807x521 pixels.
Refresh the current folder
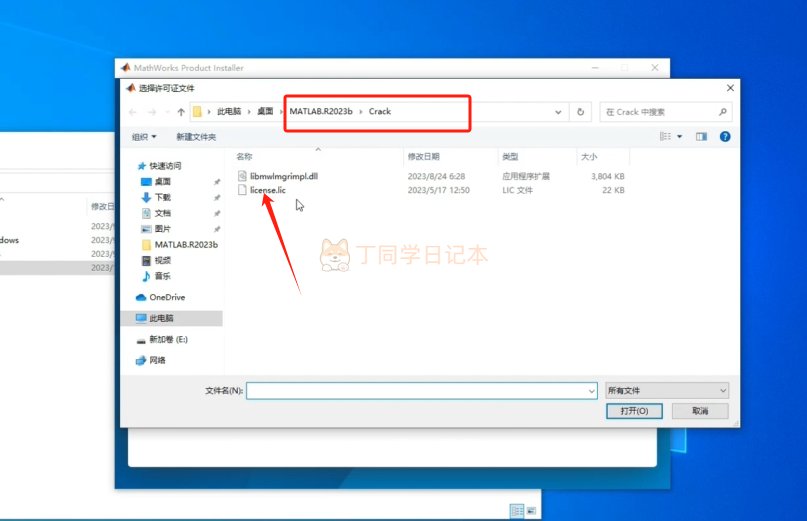(x=581, y=112)
